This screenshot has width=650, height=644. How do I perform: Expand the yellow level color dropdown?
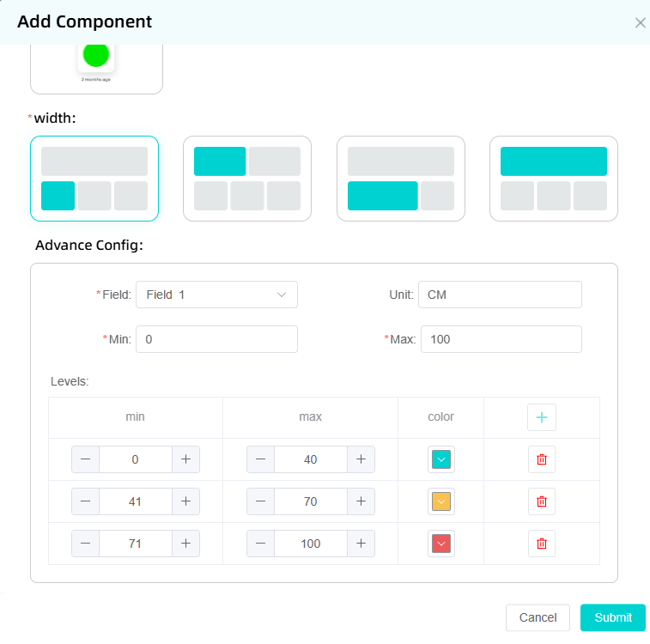tap(440, 501)
